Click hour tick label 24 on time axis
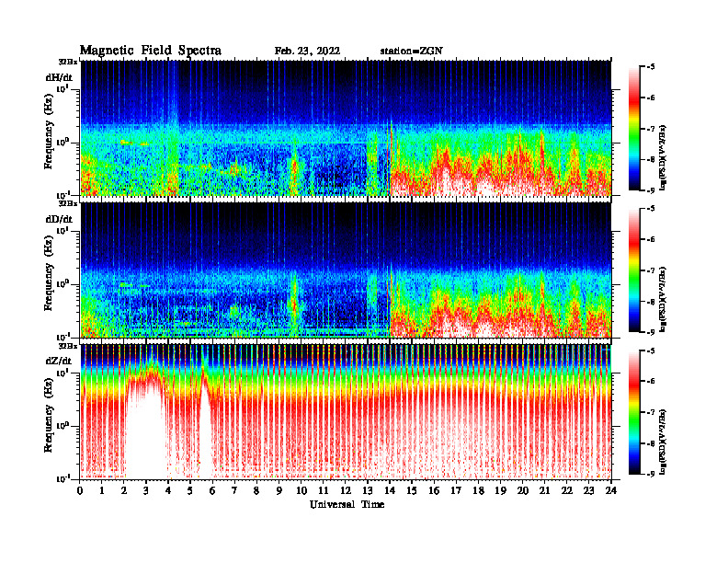The image size is (728, 563). [x=611, y=491]
